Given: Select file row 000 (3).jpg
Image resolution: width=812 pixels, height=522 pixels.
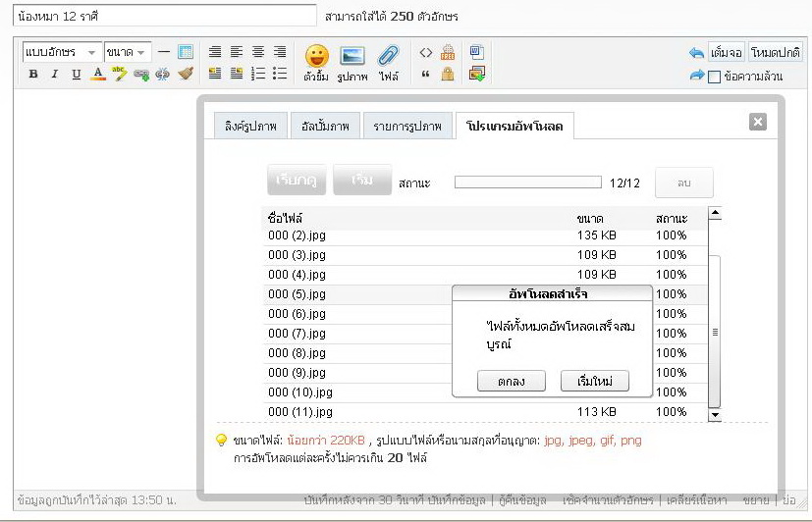Looking at the screenshot, I should (x=485, y=255).
